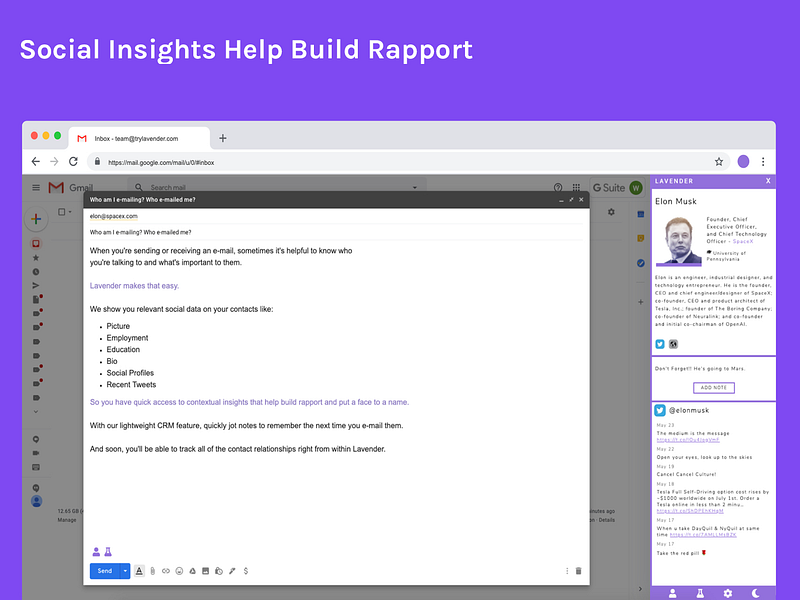Expand search options arrow in Search mail
800x600 pixels.
pyautogui.click(x=415, y=187)
